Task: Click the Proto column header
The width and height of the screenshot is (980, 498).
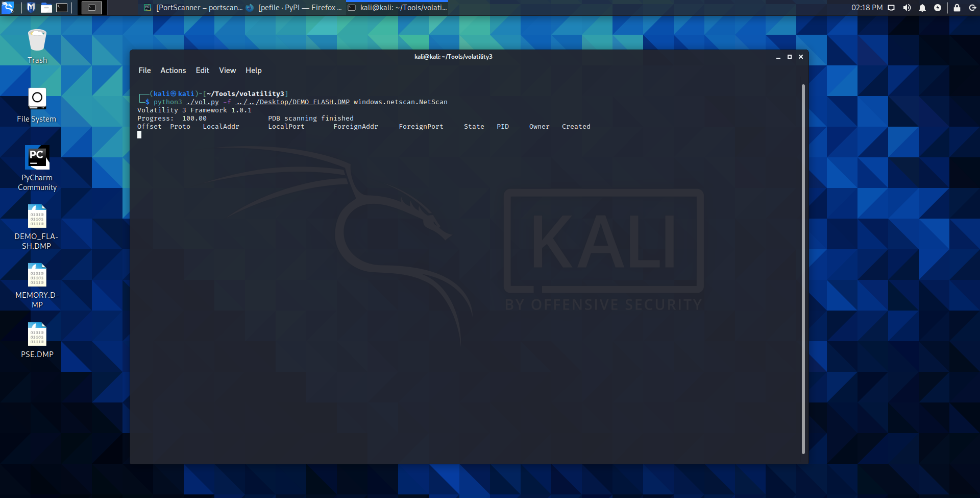Action: click(180, 127)
